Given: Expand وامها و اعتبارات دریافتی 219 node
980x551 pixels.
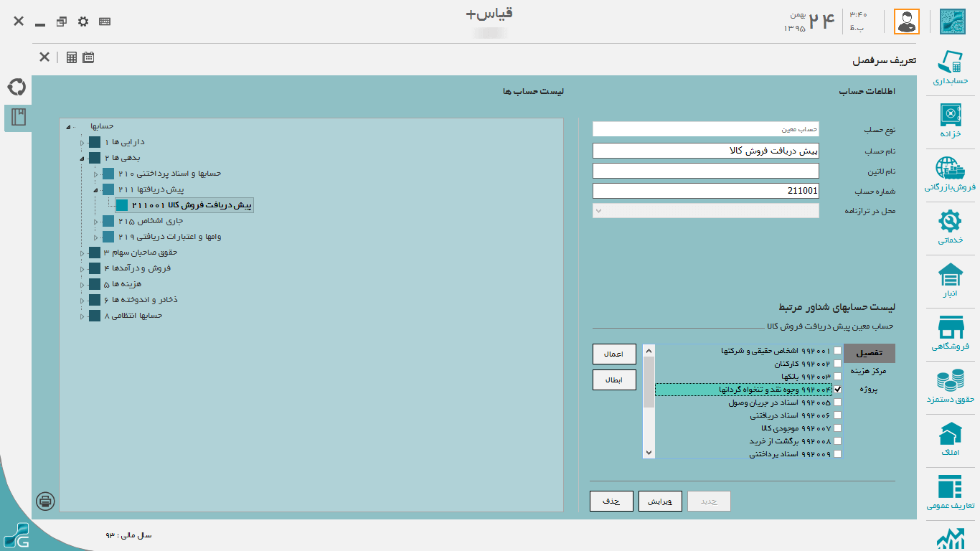Looking at the screenshot, I should pyautogui.click(x=96, y=237).
